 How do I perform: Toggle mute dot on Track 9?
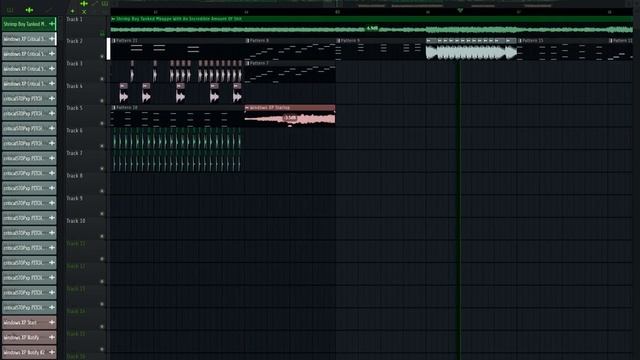102,214
